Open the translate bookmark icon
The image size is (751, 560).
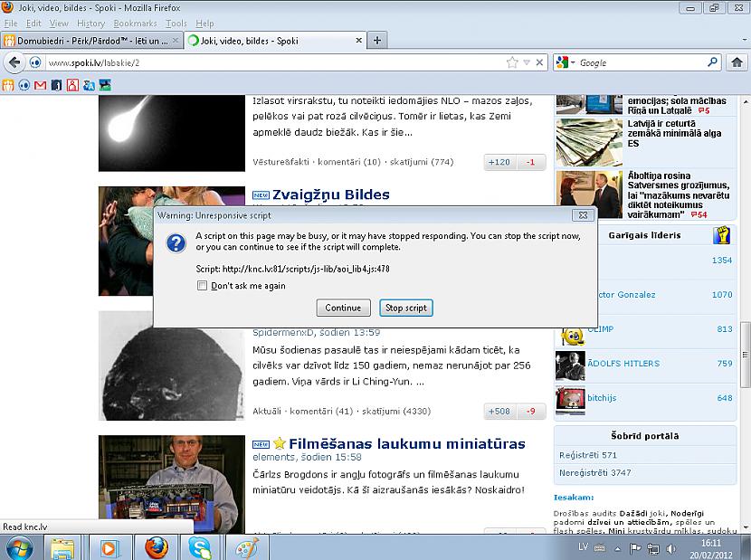click(89, 85)
